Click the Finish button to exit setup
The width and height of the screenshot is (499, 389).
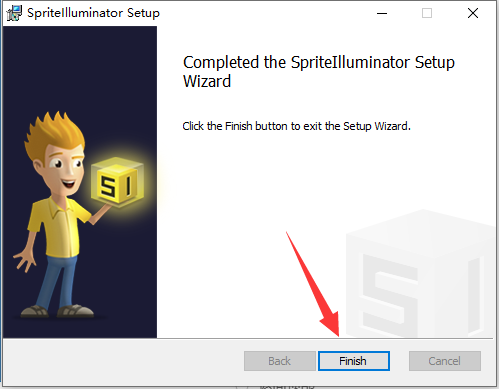coord(354,361)
